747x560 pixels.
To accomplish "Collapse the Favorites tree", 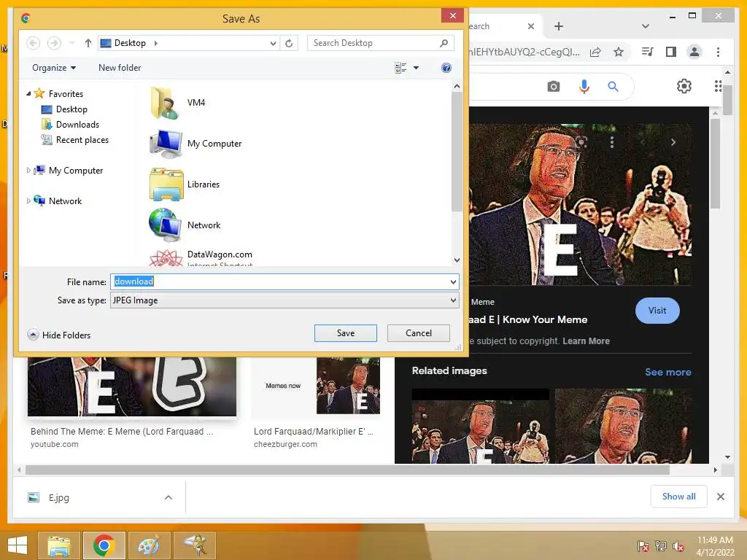I will pos(28,94).
